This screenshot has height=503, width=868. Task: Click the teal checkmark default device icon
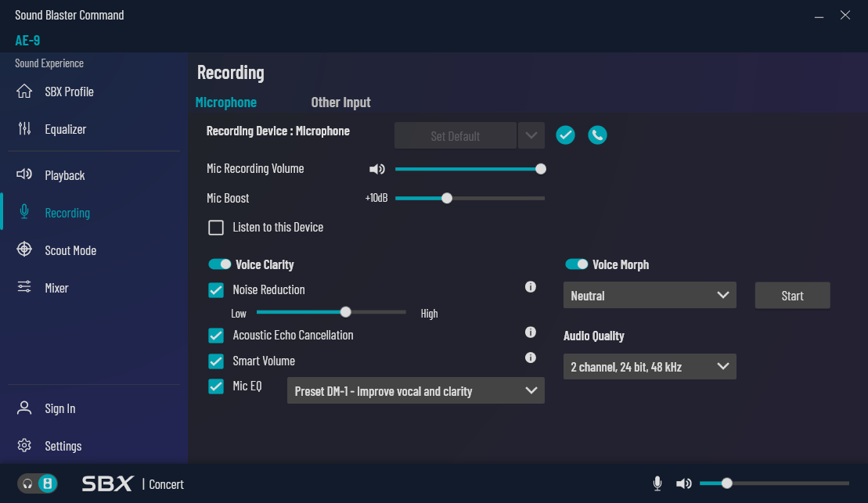[565, 135]
